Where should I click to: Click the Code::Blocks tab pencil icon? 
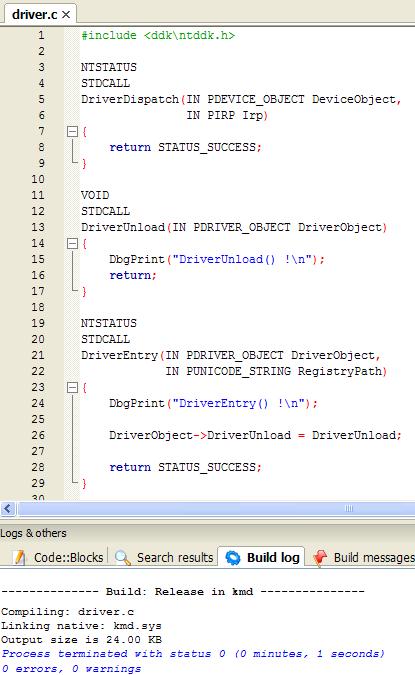pos(19,557)
